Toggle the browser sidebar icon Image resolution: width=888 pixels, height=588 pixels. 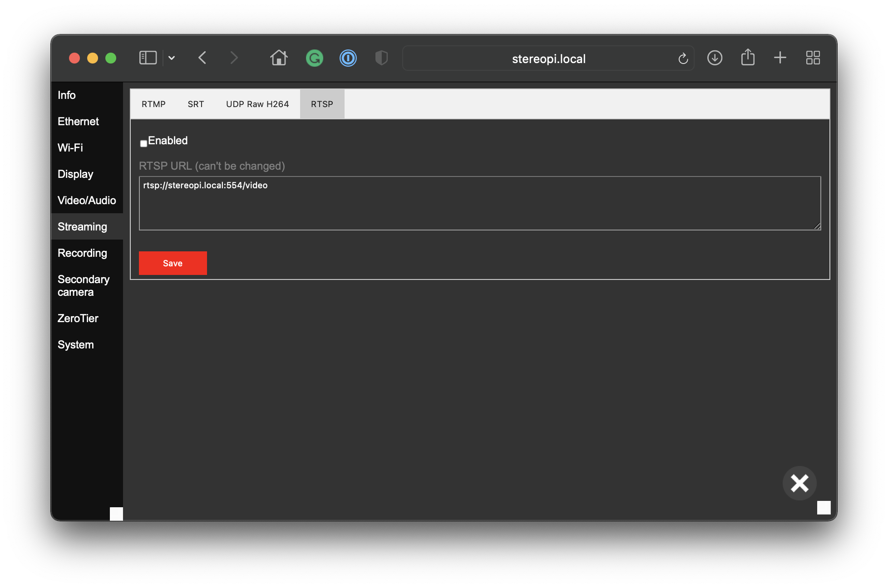148,58
